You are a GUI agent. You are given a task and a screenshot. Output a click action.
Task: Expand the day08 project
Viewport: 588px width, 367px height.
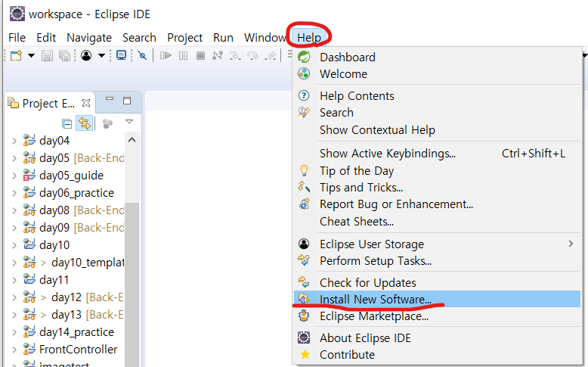click(14, 210)
